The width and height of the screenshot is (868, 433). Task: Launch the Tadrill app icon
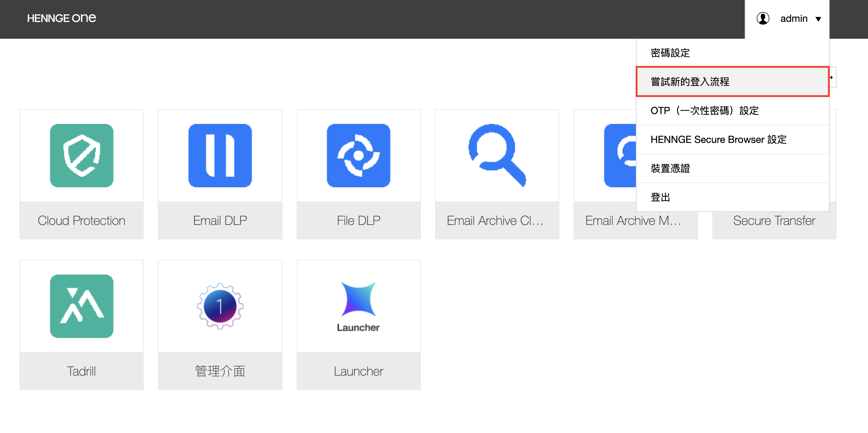pos(81,306)
